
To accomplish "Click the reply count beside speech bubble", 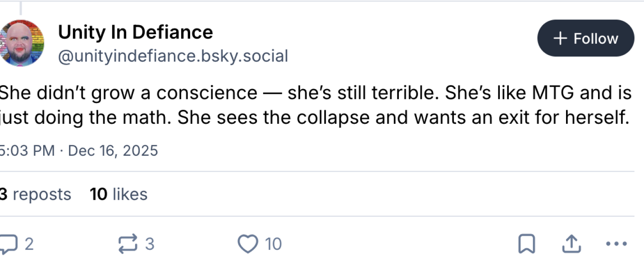I will pos(29,244).
